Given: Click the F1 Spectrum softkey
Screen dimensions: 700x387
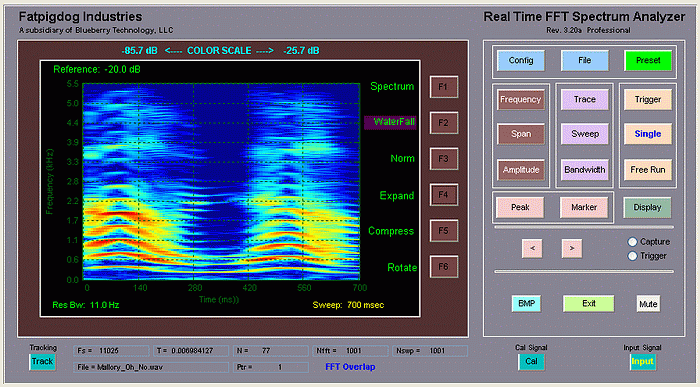Looking at the screenshot, I should (443, 87).
